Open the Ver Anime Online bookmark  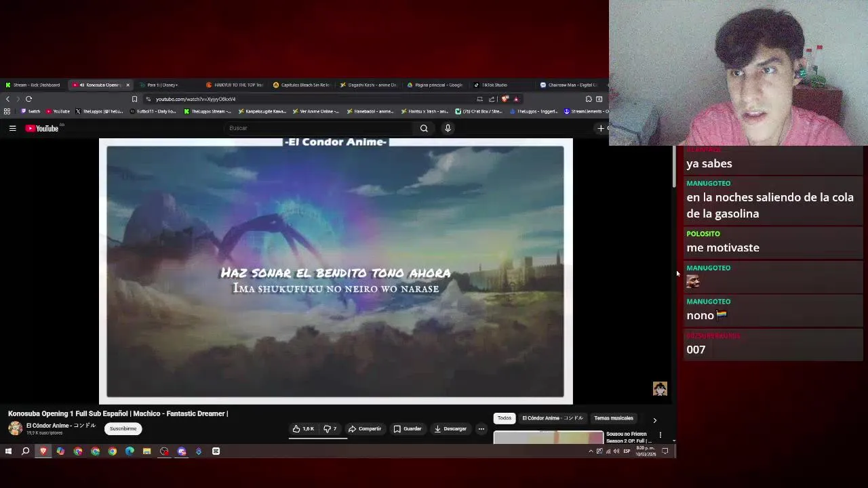(316, 111)
